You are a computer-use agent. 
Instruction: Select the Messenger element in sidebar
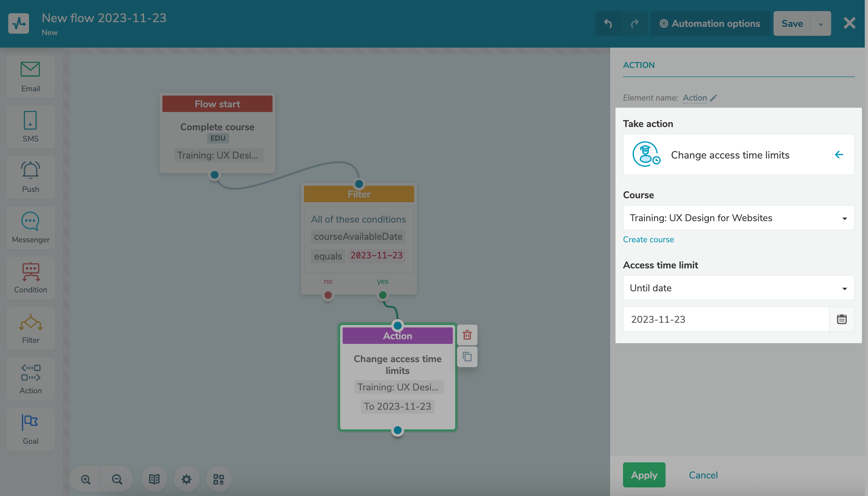[x=31, y=228]
